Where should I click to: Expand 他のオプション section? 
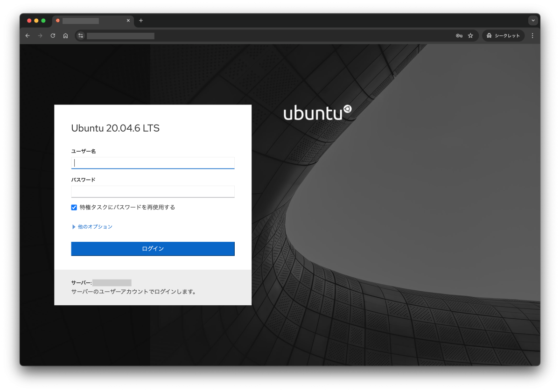point(92,227)
